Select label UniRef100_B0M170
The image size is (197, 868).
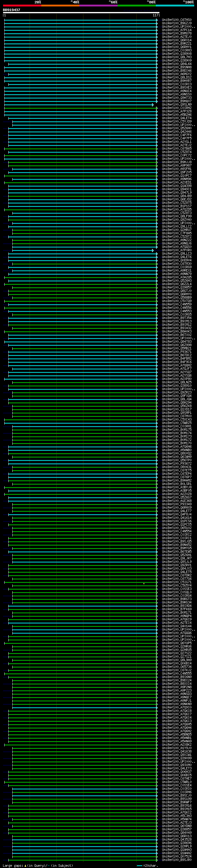pos(177,443)
